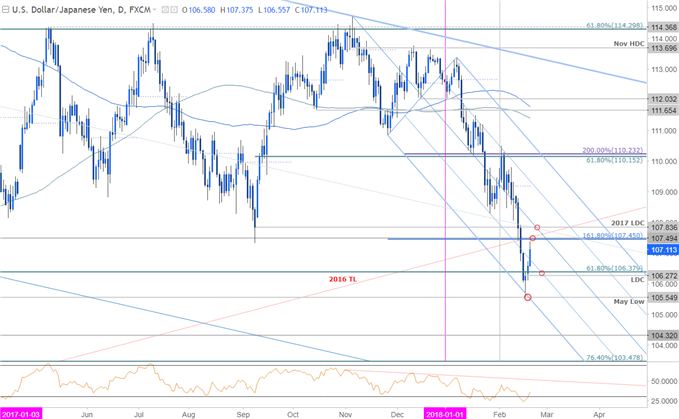Click the 109.000 value on the price axis

(x=663, y=192)
